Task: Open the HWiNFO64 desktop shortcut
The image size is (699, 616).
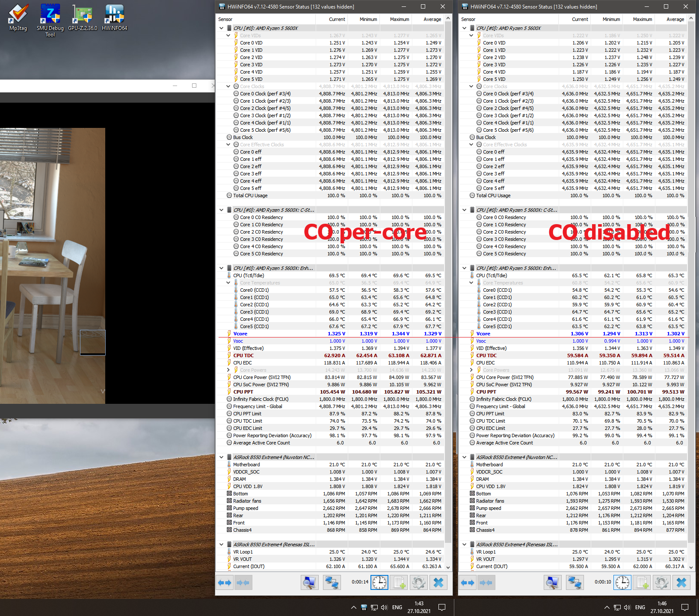Action: 115,18
